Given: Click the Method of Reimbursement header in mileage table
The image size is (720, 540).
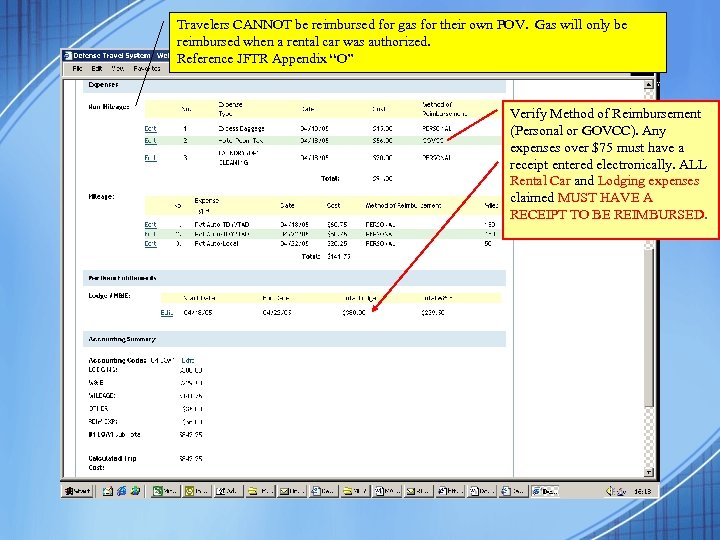Looking at the screenshot, I should point(403,206).
